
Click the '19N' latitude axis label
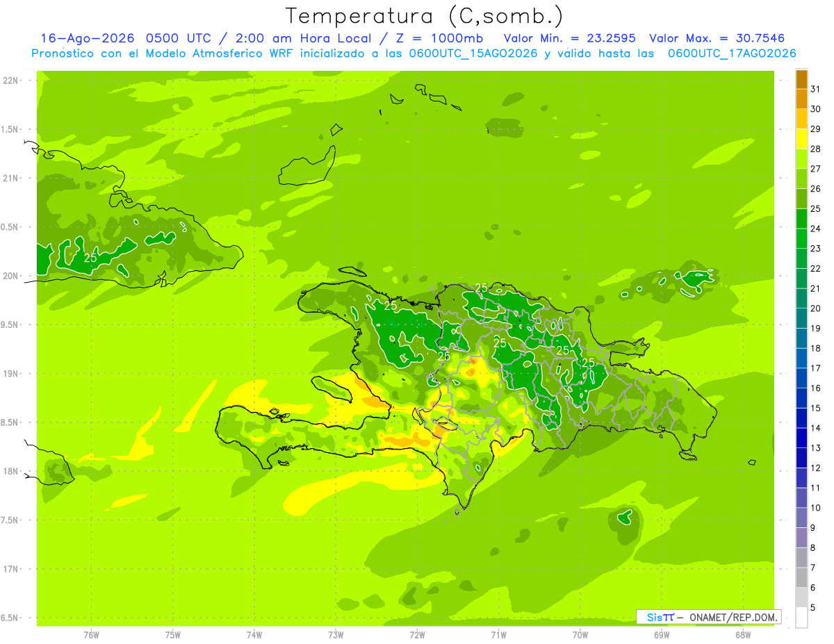tap(11, 374)
